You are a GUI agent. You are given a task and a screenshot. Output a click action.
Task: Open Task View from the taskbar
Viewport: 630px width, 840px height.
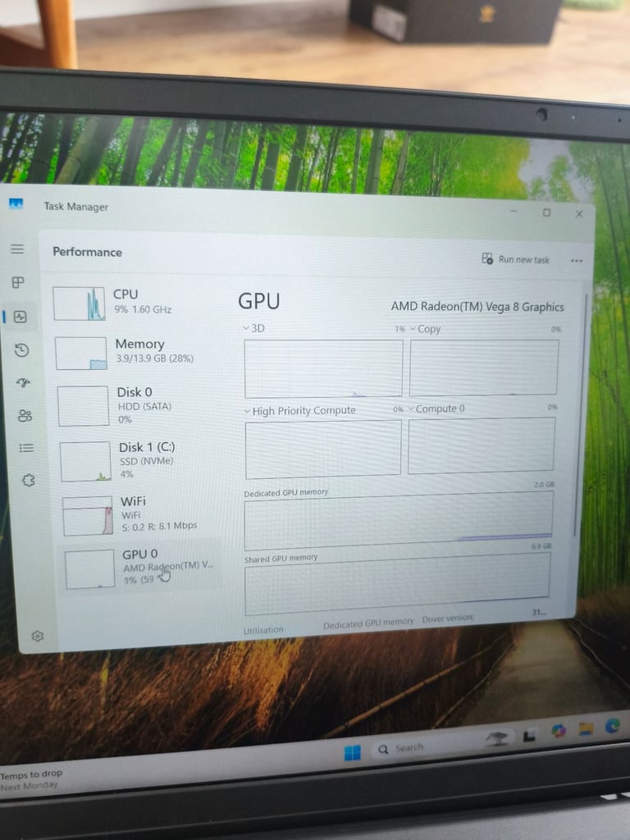click(x=529, y=736)
